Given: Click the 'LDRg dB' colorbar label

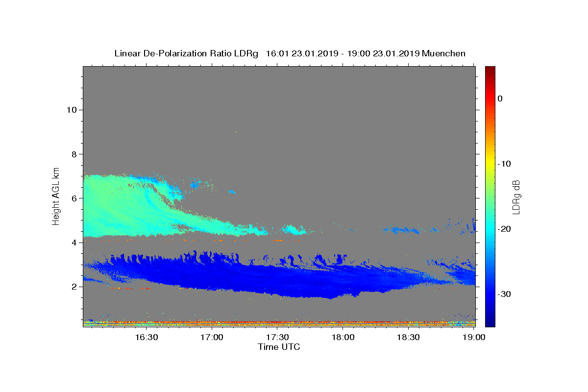Looking at the screenshot, I should (x=516, y=197).
